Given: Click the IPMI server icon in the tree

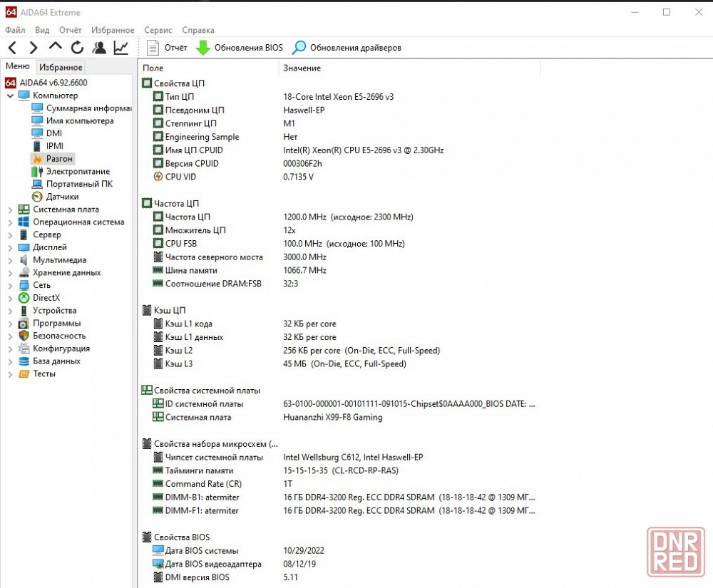Looking at the screenshot, I should 37,146.
